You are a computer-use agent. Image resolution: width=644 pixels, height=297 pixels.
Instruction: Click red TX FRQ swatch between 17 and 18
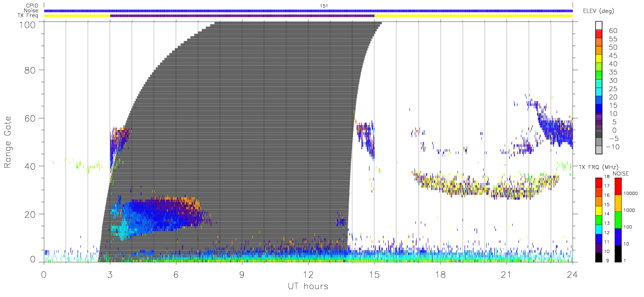[599, 183]
